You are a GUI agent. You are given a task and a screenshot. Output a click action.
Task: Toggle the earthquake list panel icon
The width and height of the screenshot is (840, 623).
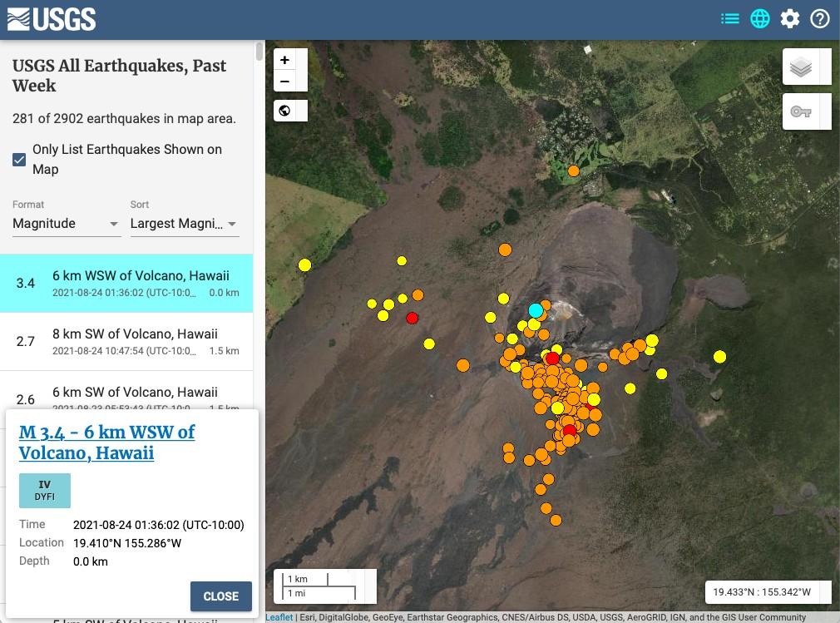730,19
